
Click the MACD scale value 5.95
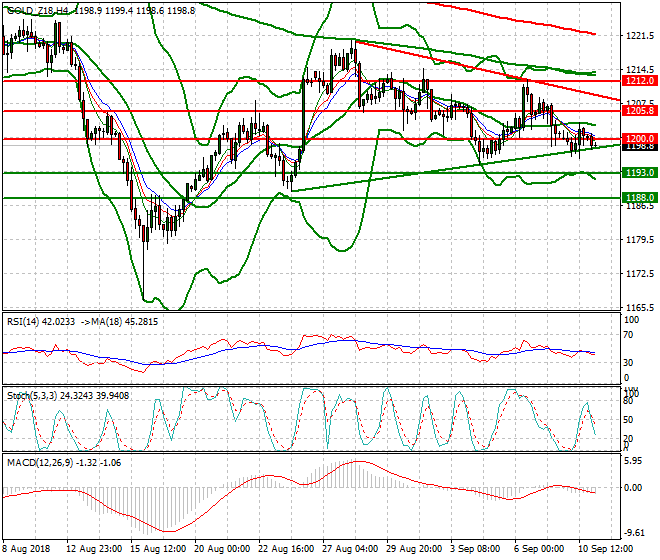coord(633,461)
